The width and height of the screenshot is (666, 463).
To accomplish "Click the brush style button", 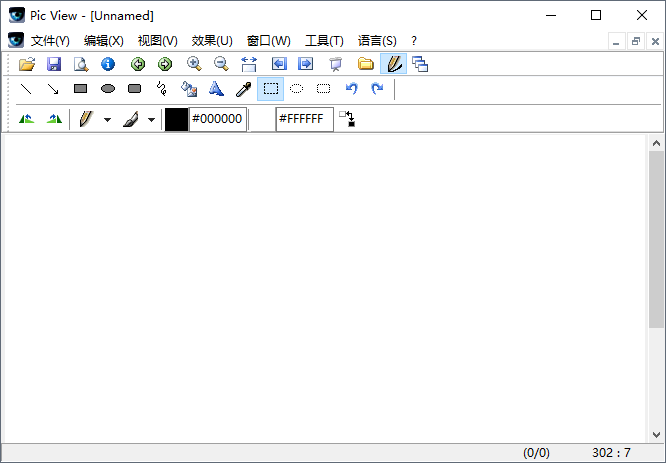I will (x=131, y=119).
